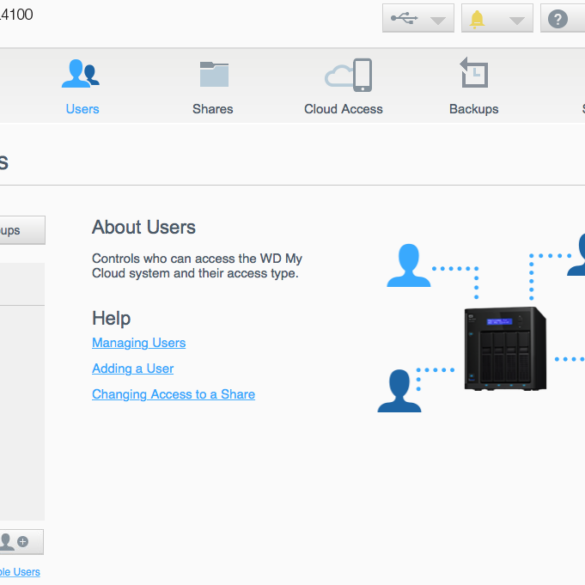Click the light blue user figure illustration

coord(409,265)
